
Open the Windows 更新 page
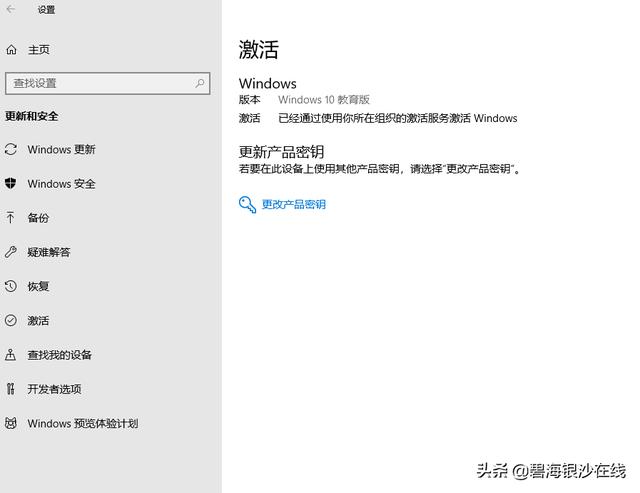point(62,149)
